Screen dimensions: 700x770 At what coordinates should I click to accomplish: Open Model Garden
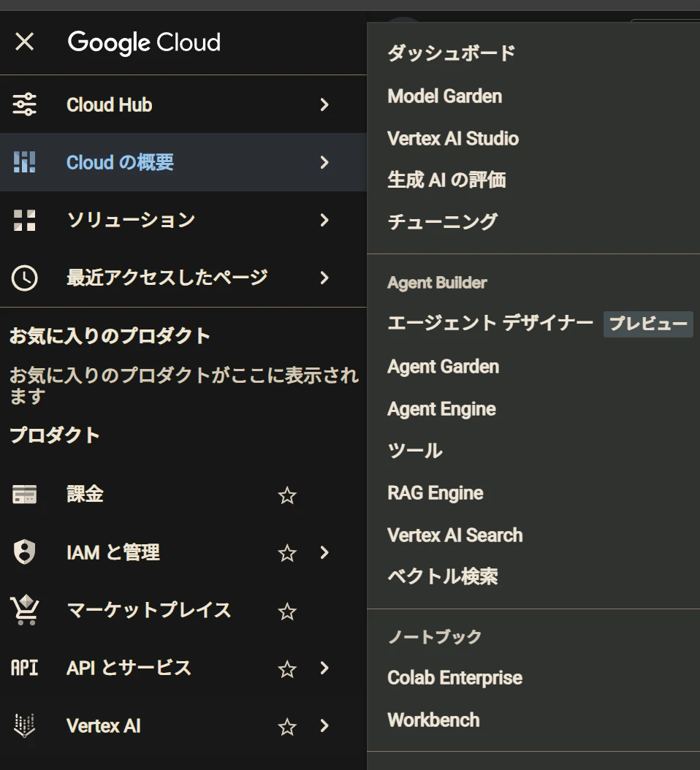pyautogui.click(x=444, y=96)
